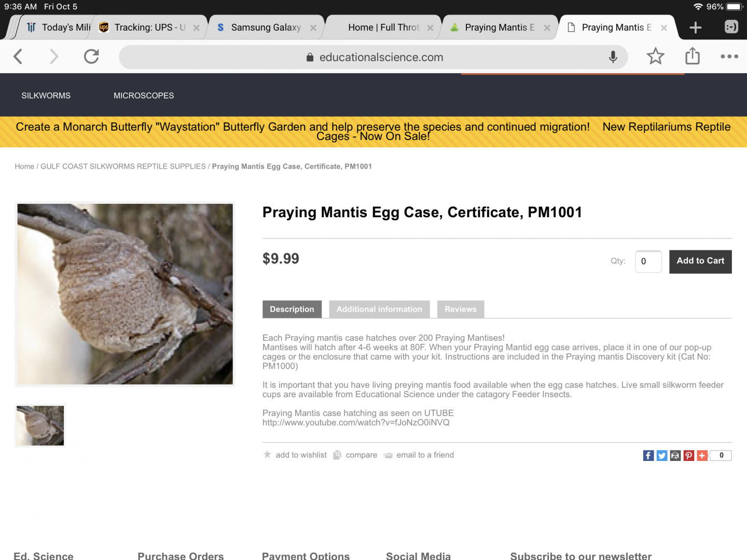The image size is (747, 560).
Task: Bookmark page with the star icon
Action: [x=655, y=56]
